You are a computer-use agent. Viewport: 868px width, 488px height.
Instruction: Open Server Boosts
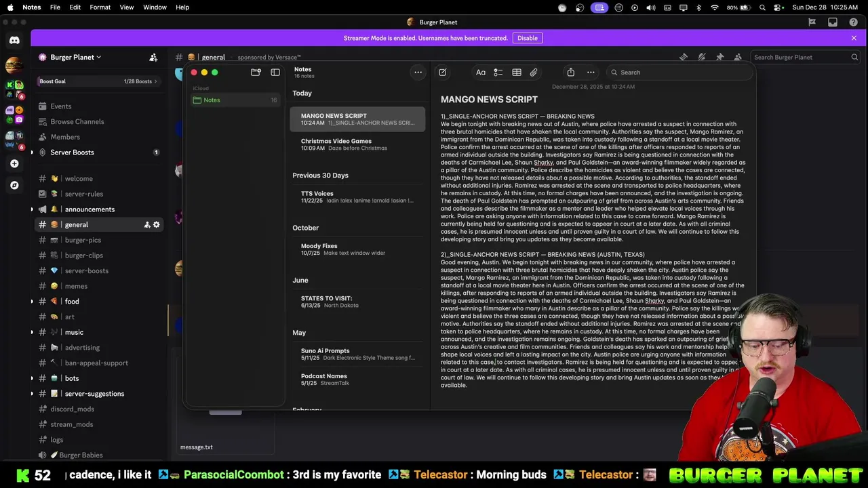pyautogui.click(x=99, y=152)
